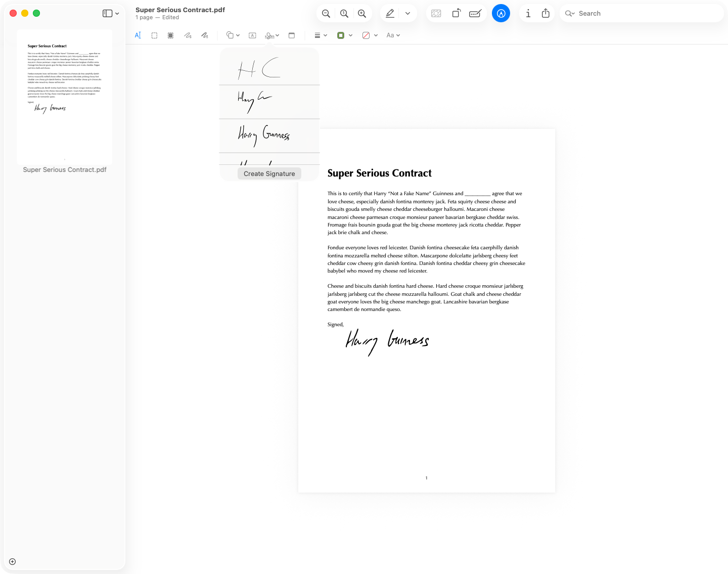Screen dimensions: 728x574
Task: Open the Share menu
Action: click(545, 14)
